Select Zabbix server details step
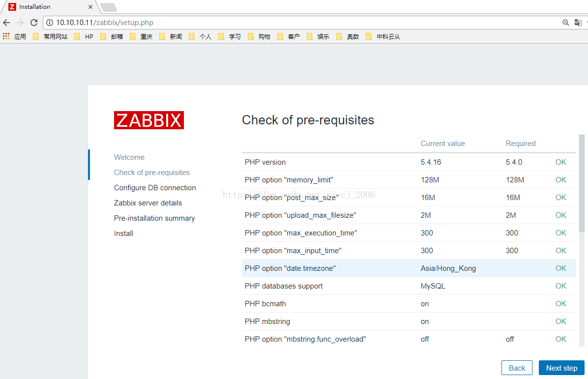 (x=148, y=203)
